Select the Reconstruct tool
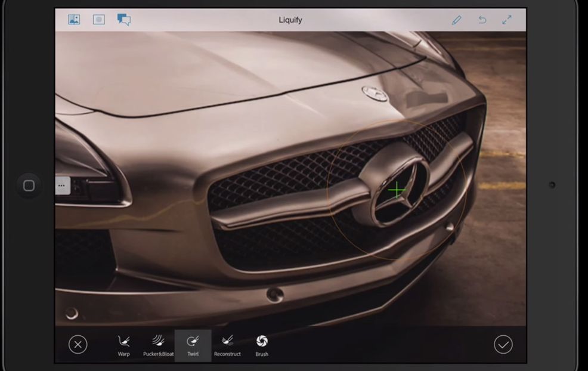 [227, 346]
